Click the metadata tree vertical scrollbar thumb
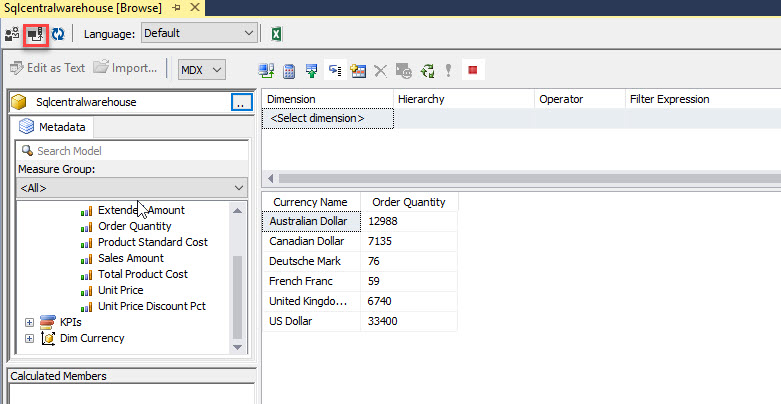 pos(238,297)
